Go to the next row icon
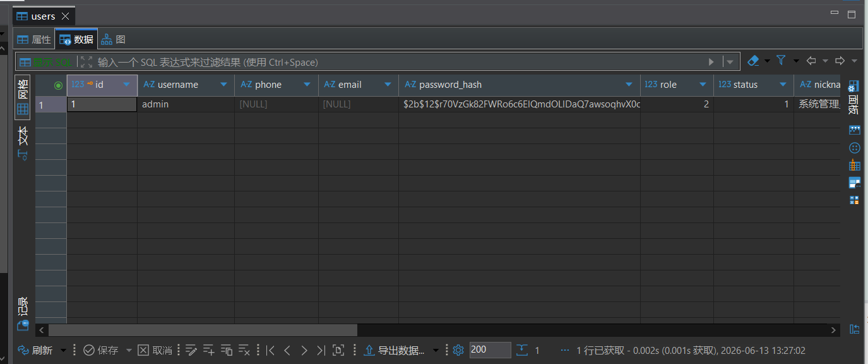The height and width of the screenshot is (364, 868). point(304,350)
